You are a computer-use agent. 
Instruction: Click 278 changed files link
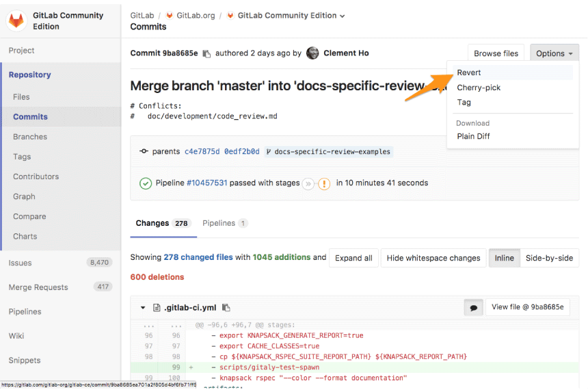click(x=198, y=257)
